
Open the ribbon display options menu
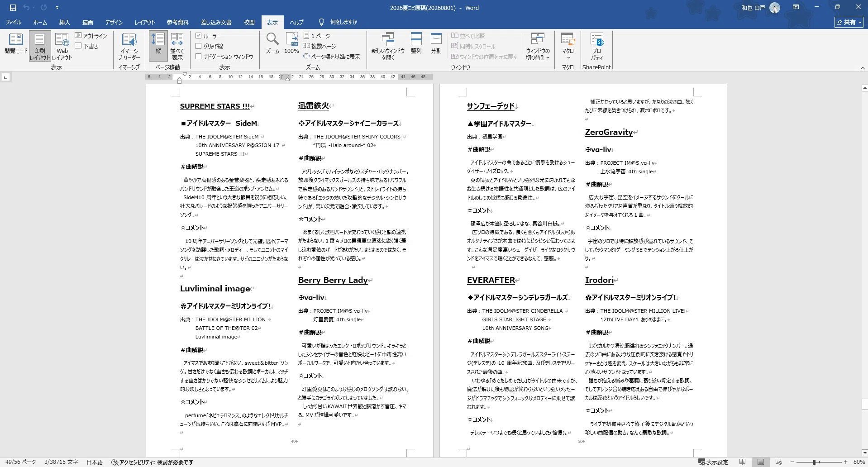pyautogui.click(x=796, y=7)
